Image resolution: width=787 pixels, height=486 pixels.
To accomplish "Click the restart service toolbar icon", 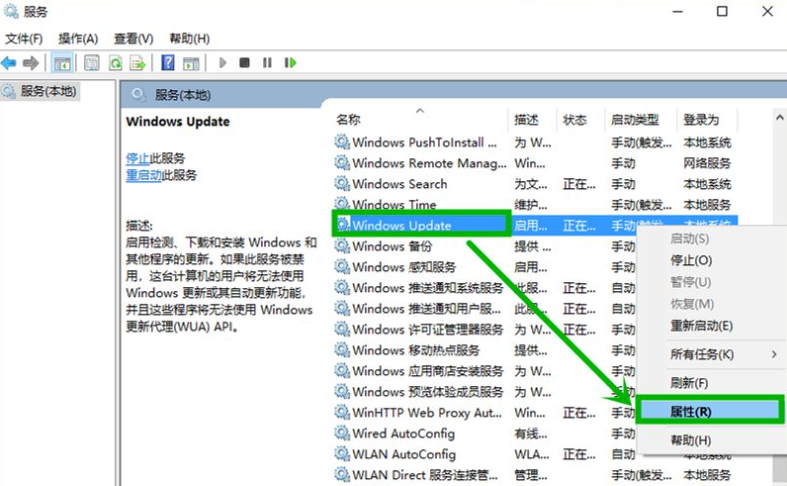I will (x=290, y=63).
